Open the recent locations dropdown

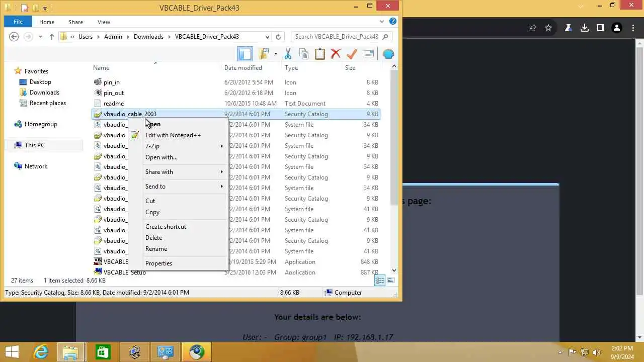(x=40, y=37)
